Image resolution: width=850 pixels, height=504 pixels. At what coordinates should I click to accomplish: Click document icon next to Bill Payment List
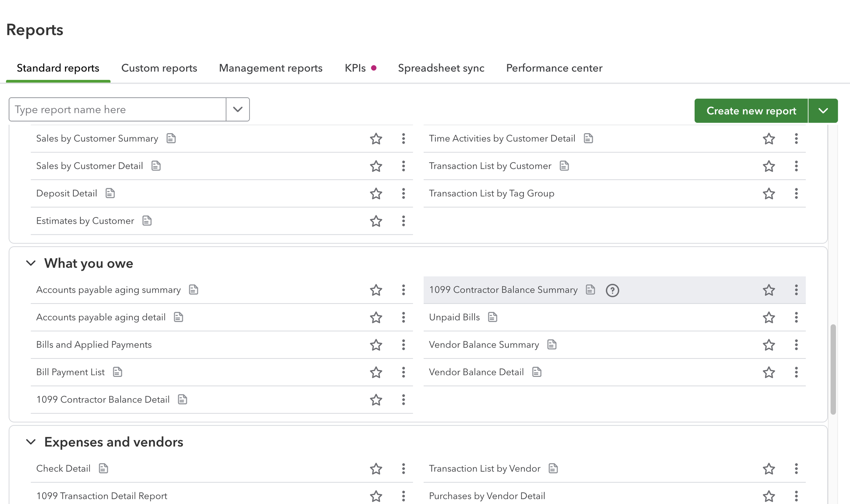117,372
